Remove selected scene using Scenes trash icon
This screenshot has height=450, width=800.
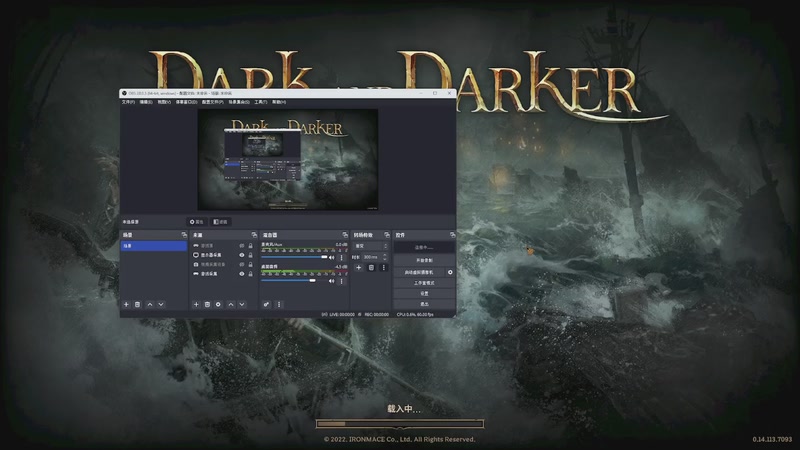coord(137,305)
